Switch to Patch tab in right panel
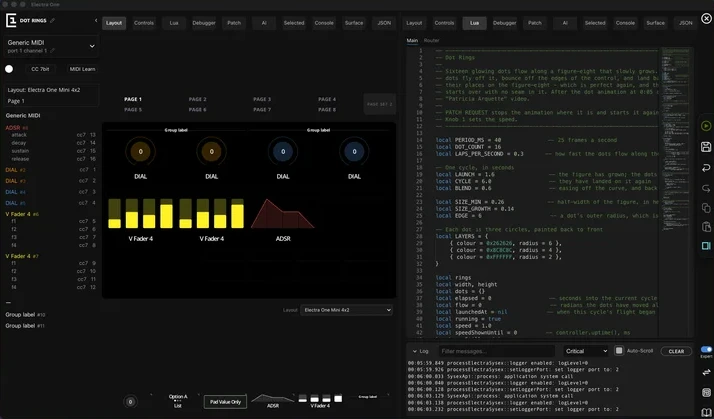The image size is (714, 419). [x=535, y=23]
